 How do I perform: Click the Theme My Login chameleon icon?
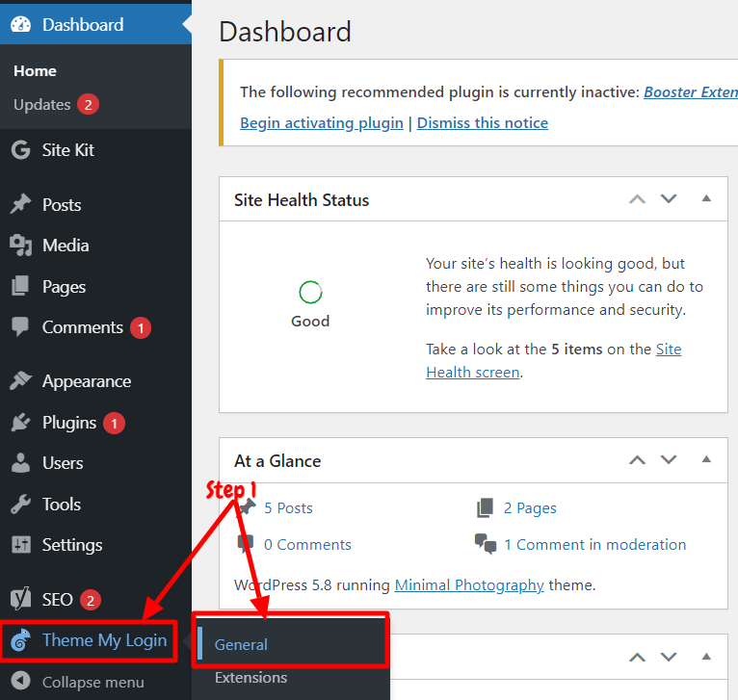pos(20,639)
